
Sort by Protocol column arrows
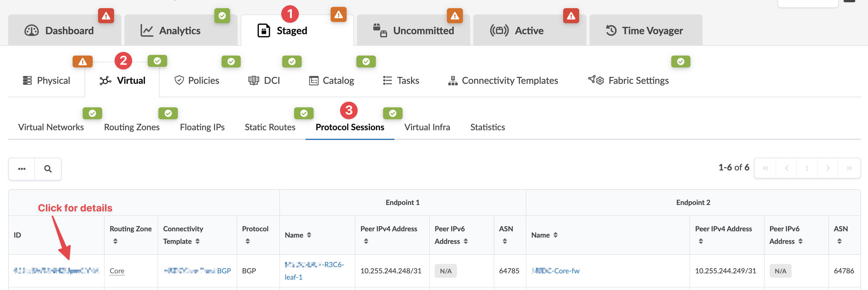(x=248, y=241)
